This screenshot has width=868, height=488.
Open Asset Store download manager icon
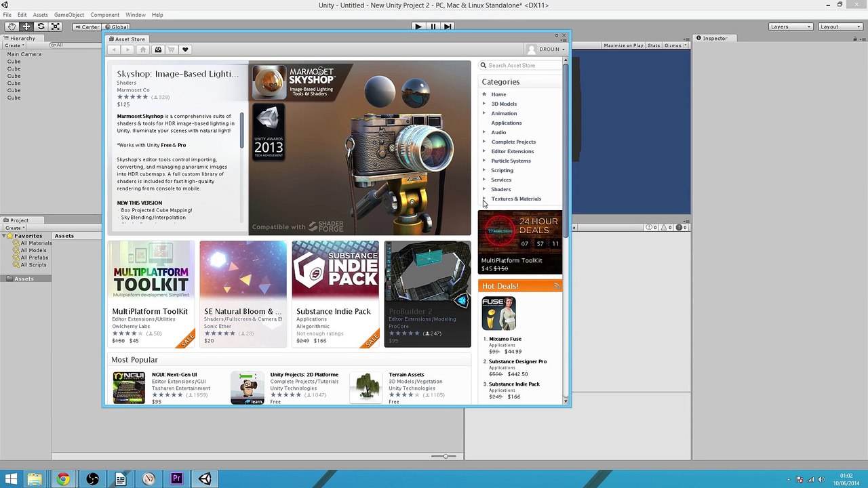pos(158,49)
